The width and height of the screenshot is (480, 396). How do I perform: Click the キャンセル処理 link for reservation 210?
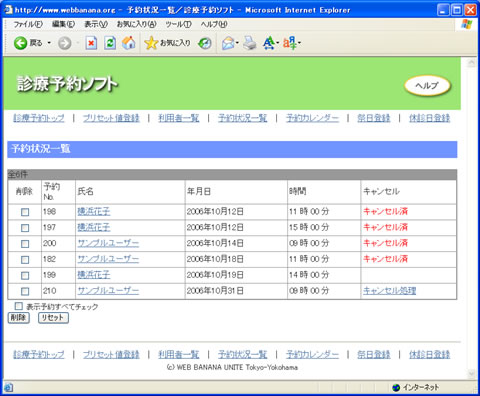click(x=390, y=291)
